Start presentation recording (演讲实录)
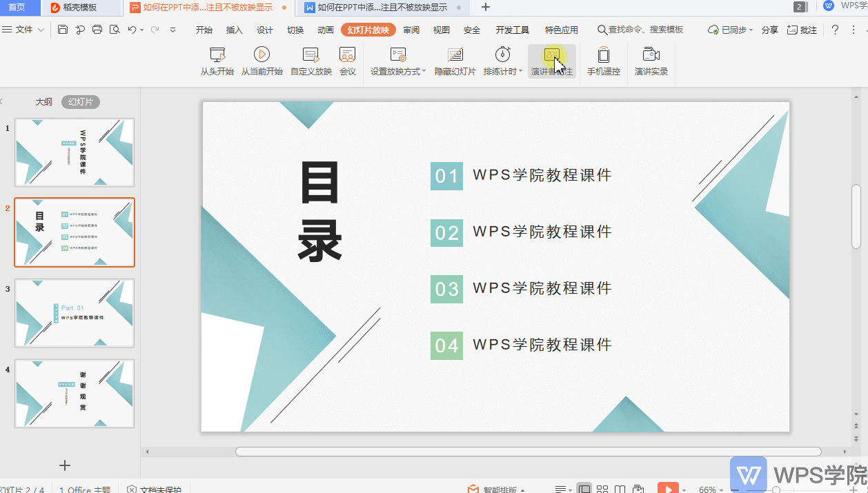 pyautogui.click(x=651, y=61)
